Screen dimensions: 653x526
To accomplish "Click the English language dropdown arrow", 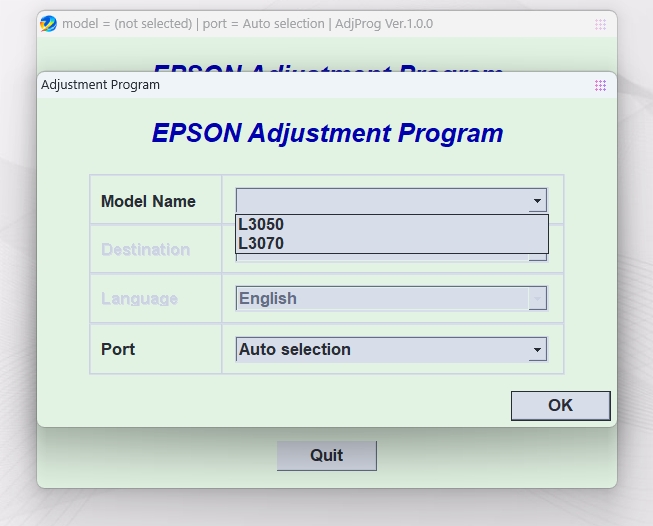I will point(537,299).
